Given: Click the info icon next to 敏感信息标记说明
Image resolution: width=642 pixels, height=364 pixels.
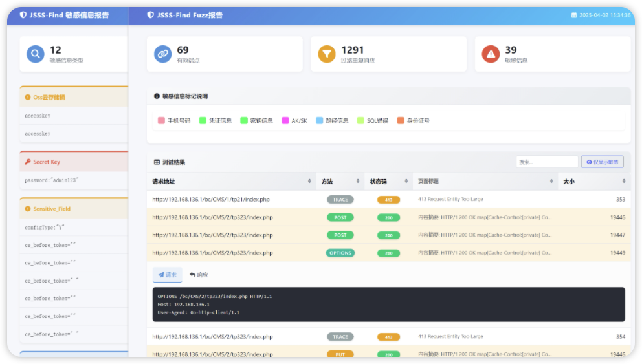Looking at the screenshot, I should [x=157, y=96].
